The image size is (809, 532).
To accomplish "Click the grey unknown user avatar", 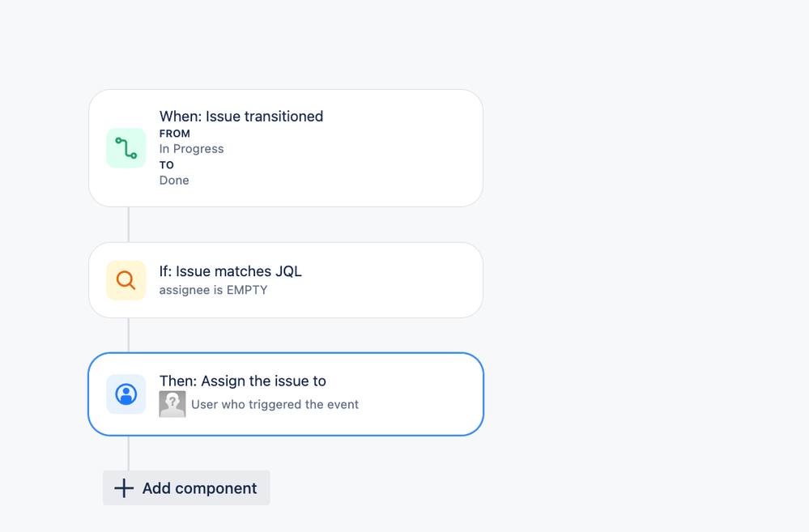I will point(172,404).
